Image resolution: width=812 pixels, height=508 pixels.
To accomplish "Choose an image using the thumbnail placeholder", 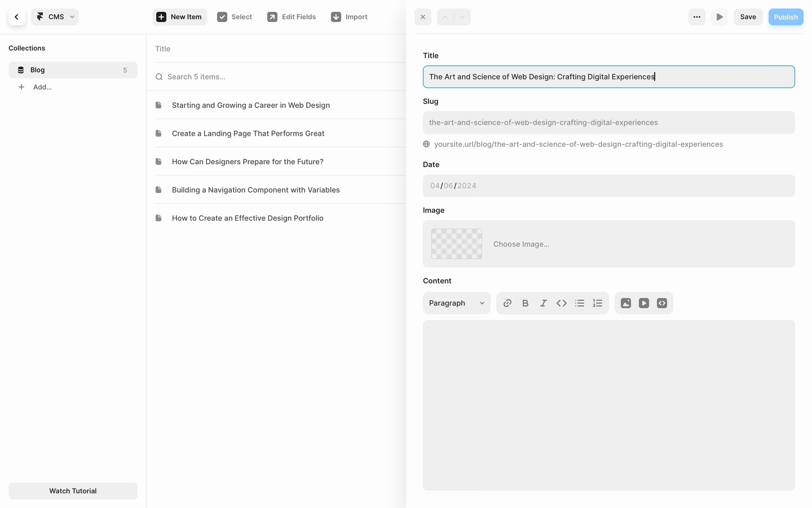I will (x=456, y=244).
